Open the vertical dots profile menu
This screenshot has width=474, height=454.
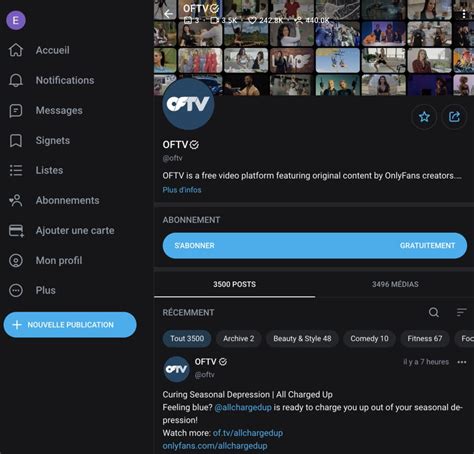464,14
